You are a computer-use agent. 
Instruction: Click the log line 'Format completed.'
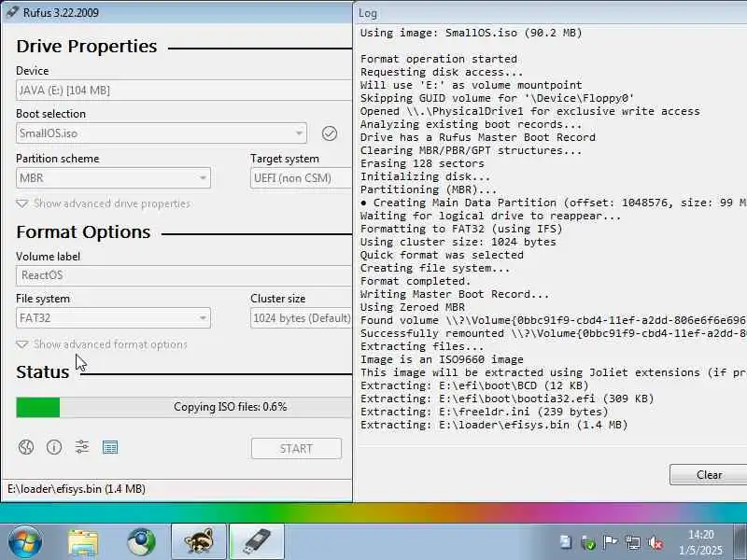[x=416, y=281]
